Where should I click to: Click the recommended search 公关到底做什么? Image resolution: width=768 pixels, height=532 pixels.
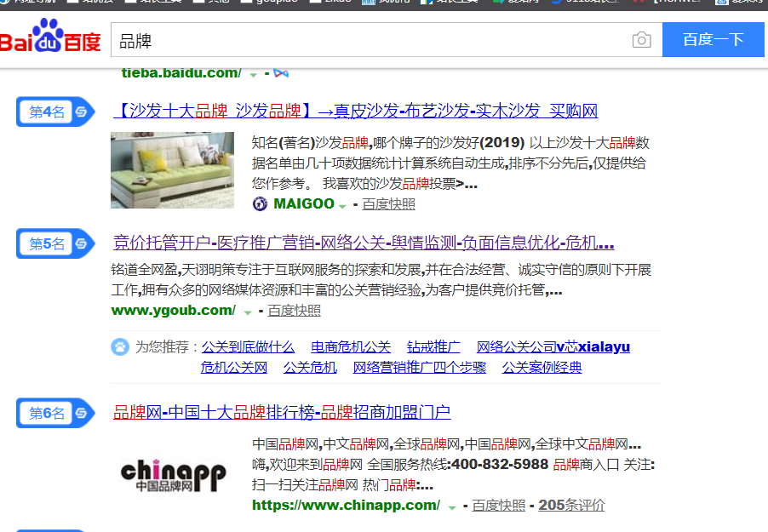[x=248, y=346]
